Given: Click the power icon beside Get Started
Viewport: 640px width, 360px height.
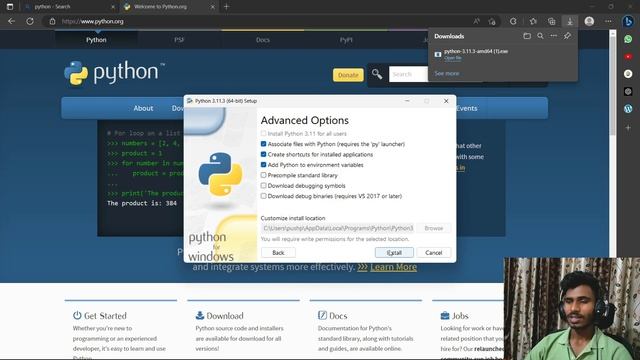Looking at the screenshot, I should point(77,315).
